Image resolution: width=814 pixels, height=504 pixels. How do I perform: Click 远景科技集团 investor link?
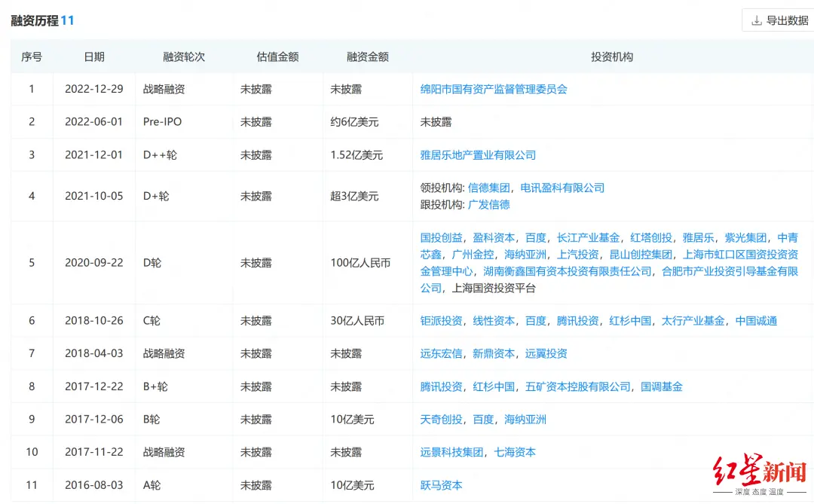click(451, 453)
